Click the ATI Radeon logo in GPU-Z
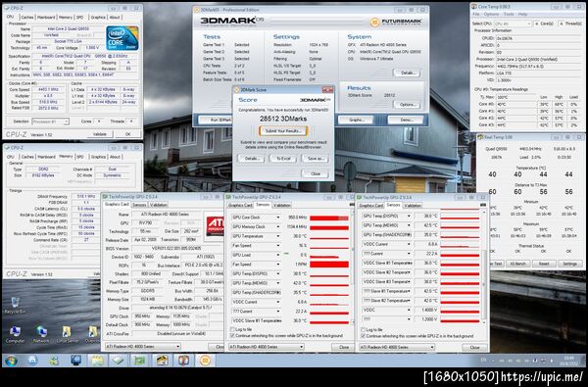Viewport: 588px width, 387px height. click(x=215, y=226)
